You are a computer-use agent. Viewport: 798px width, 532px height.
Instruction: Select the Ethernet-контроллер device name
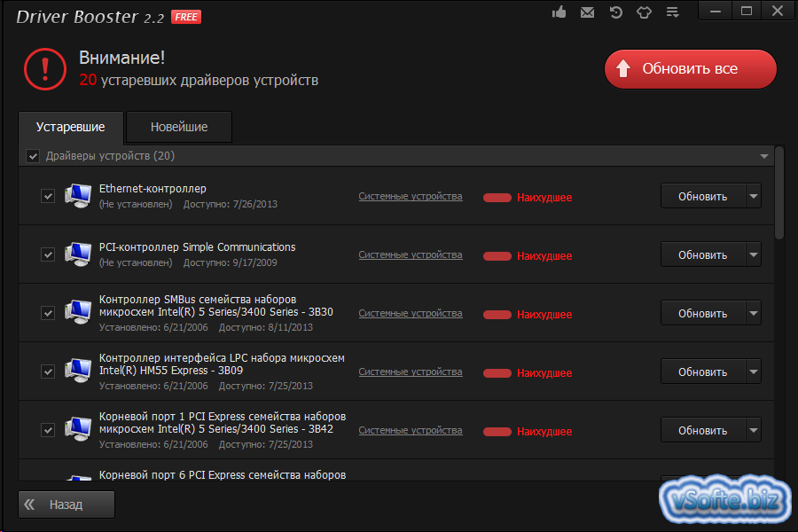click(153, 188)
